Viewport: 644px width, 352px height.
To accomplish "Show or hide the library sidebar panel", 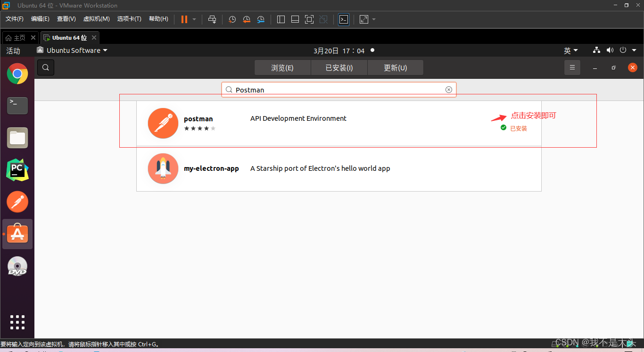I will click(281, 19).
